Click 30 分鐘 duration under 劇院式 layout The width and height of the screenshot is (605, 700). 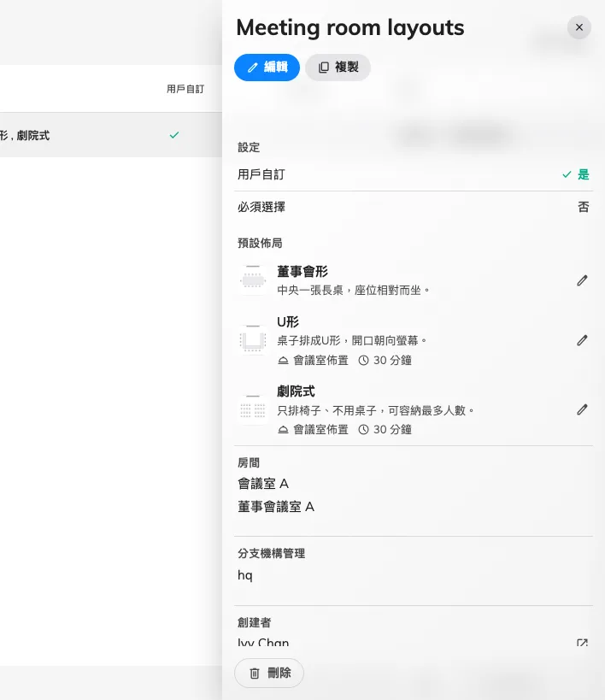point(385,429)
